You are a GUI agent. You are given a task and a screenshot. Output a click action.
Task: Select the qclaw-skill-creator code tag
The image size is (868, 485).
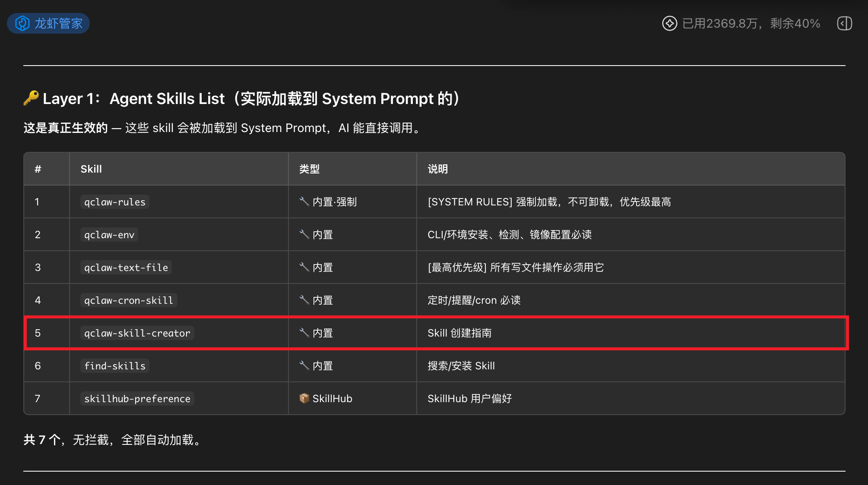[x=137, y=333]
